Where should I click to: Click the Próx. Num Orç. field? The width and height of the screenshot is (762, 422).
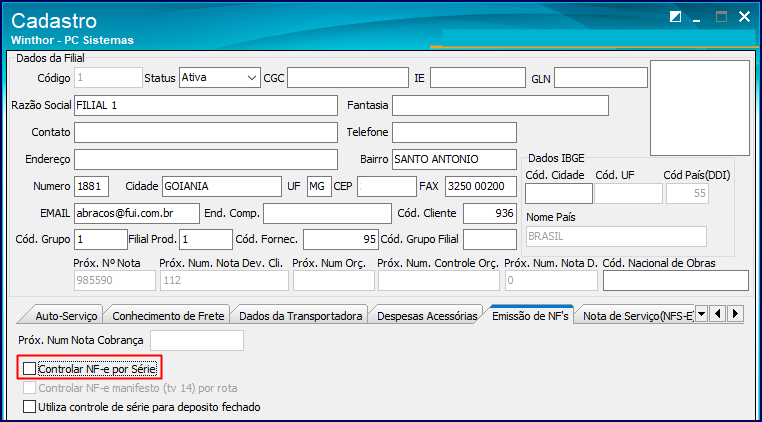(334, 281)
